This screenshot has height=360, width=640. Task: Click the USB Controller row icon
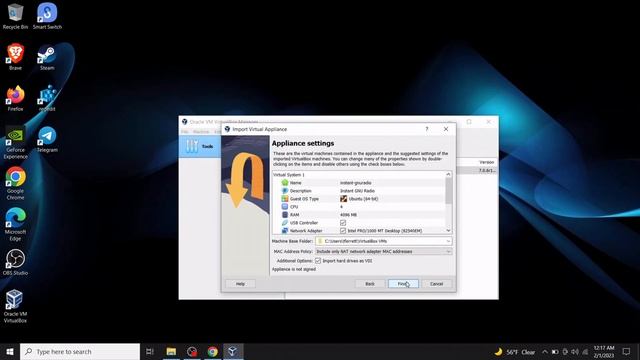click(285, 223)
